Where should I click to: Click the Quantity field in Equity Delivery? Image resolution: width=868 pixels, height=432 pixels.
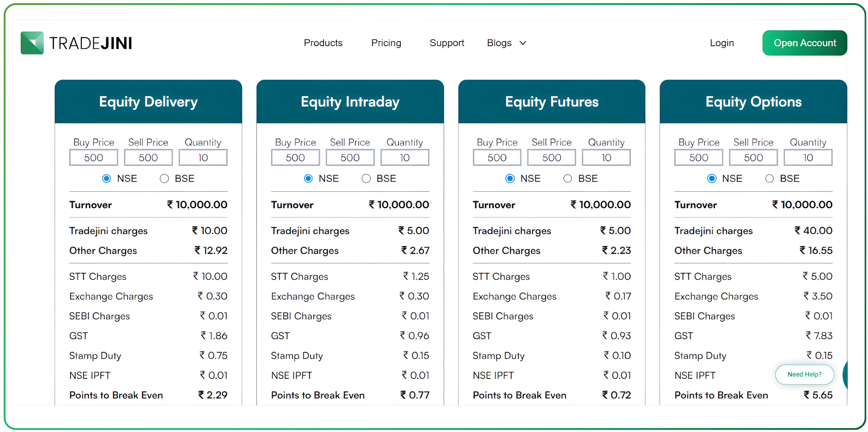coord(203,157)
